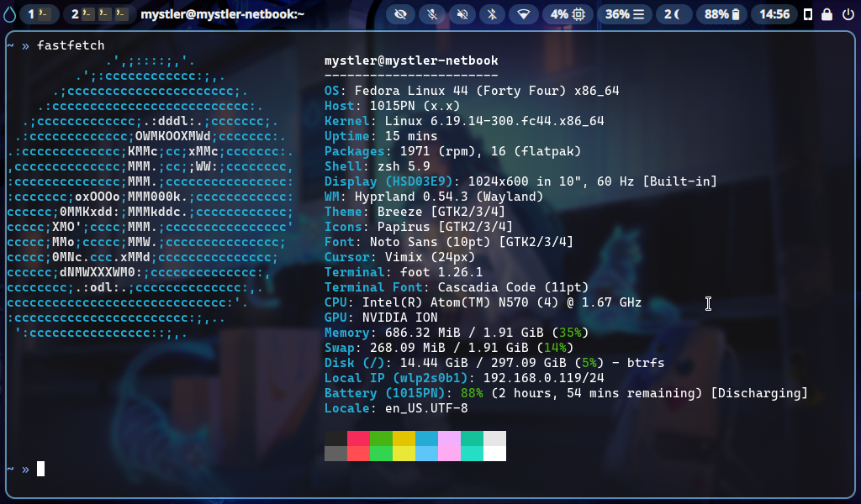The height and width of the screenshot is (504, 861).
Task: Switch to workspace 1
Action: point(40,14)
